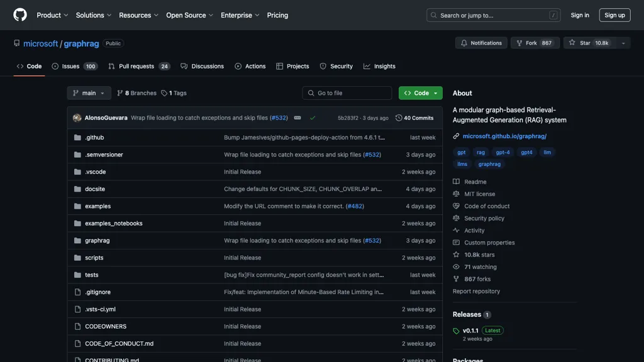View the 8 Branches list
The image size is (644, 362).
click(136, 93)
